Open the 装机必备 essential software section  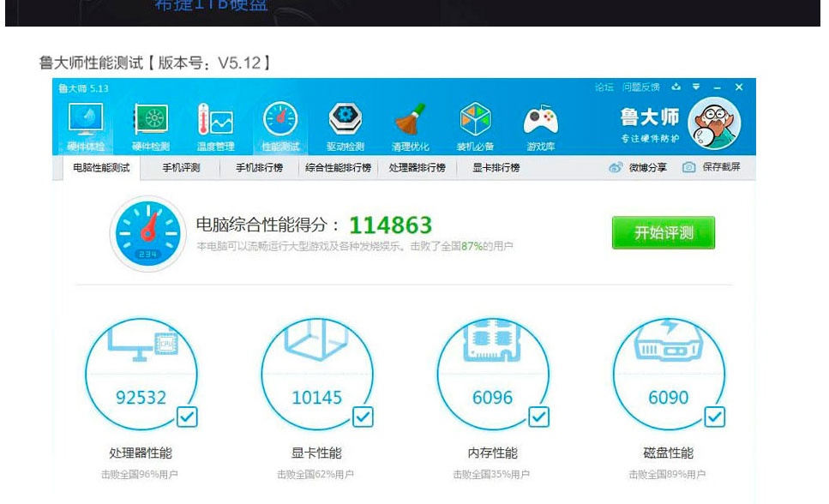(475, 127)
